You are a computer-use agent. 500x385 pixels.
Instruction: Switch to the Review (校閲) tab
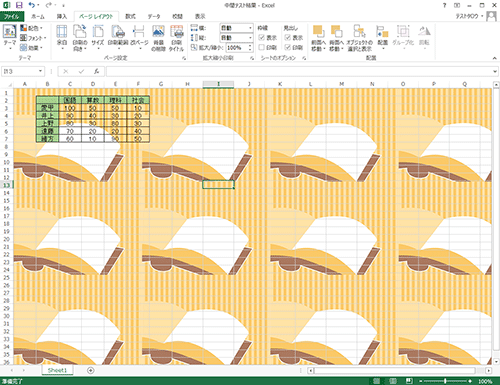[x=177, y=16]
